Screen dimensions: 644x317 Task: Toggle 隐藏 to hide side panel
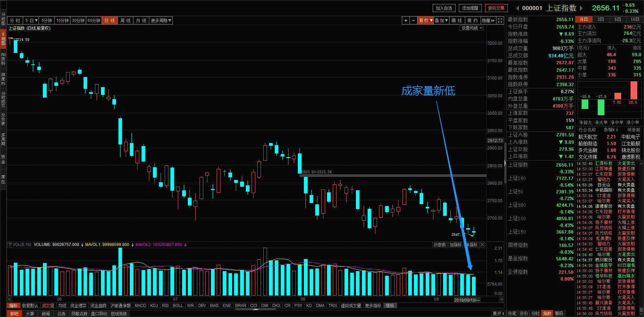488,20
